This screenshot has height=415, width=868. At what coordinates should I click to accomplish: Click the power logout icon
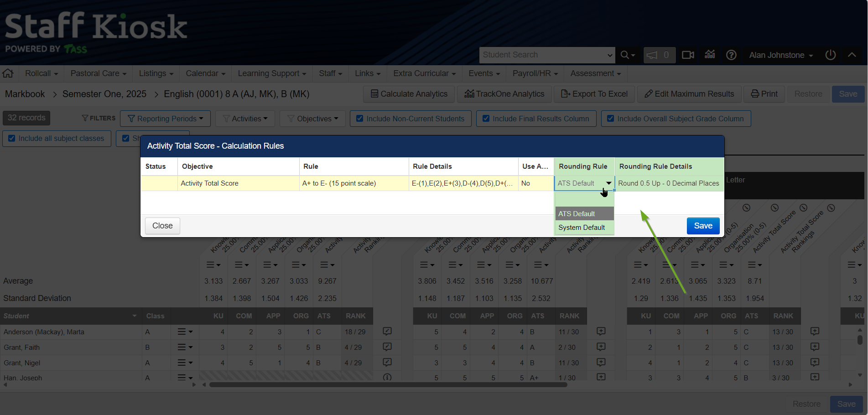coord(831,55)
